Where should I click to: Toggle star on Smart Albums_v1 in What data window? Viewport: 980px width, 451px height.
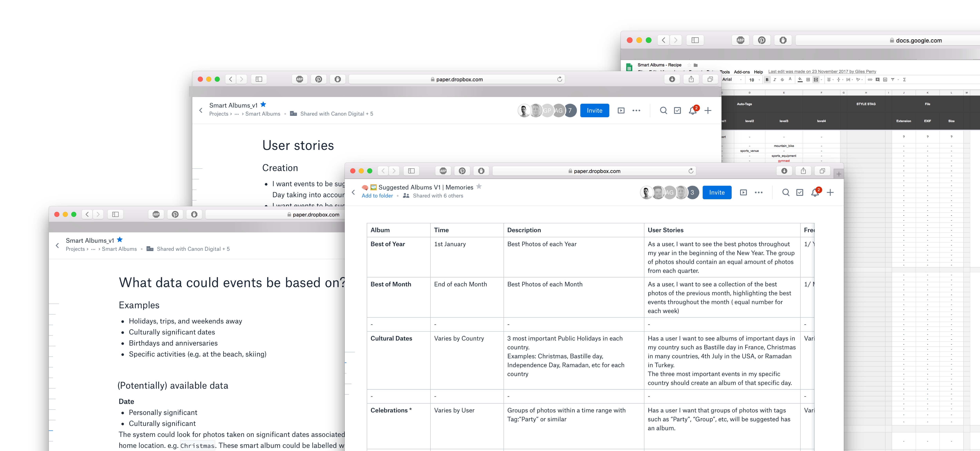(120, 240)
